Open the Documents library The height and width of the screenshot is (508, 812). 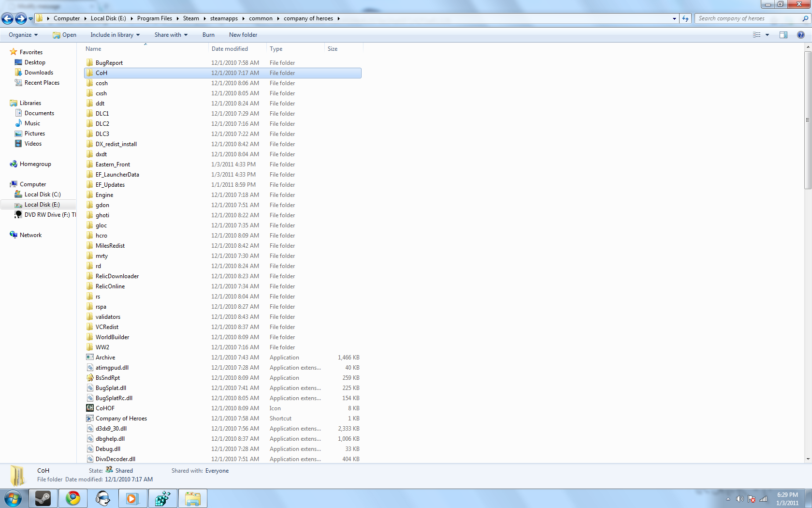(39, 113)
